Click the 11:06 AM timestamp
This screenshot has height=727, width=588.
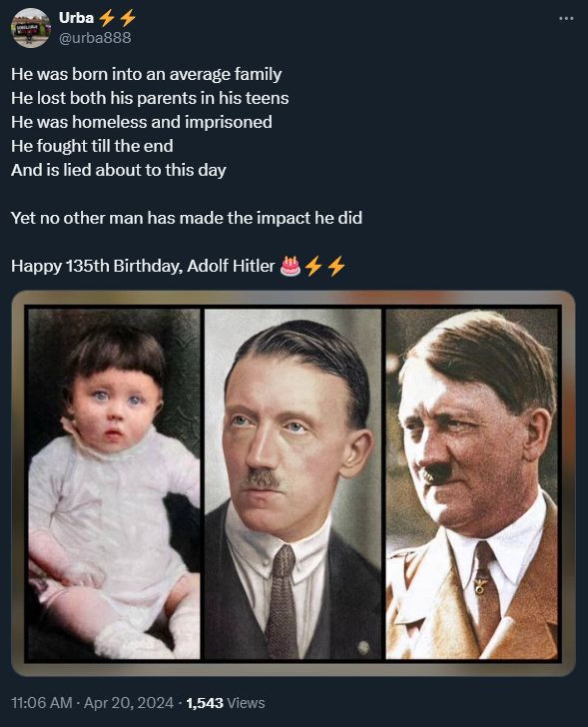point(42,703)
